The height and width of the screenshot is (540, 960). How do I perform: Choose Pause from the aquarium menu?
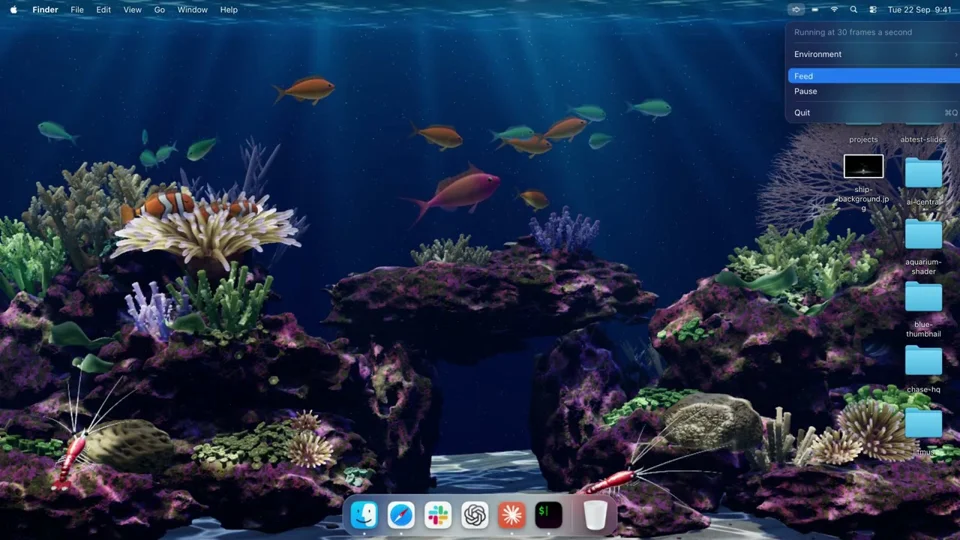tap(874, 91)
